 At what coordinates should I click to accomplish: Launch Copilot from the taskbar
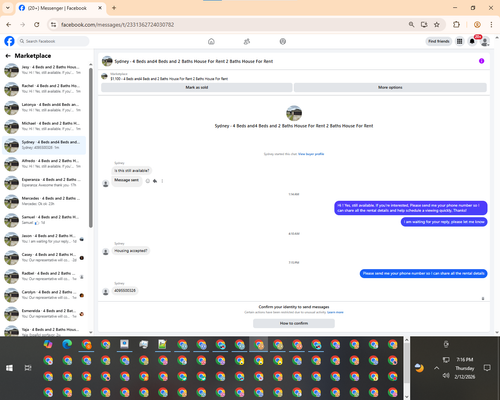[48, 344]
